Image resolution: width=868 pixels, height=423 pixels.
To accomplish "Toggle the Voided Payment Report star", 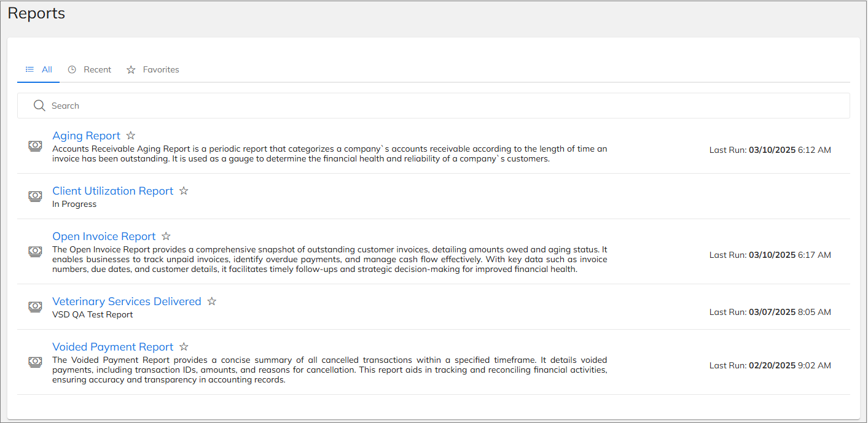I will click(x=184, y=347).
